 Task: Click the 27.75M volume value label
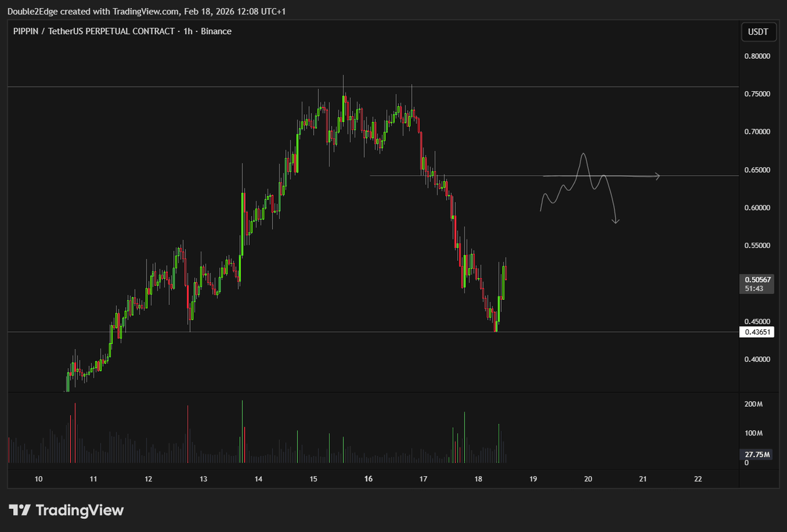pos(757,455)
